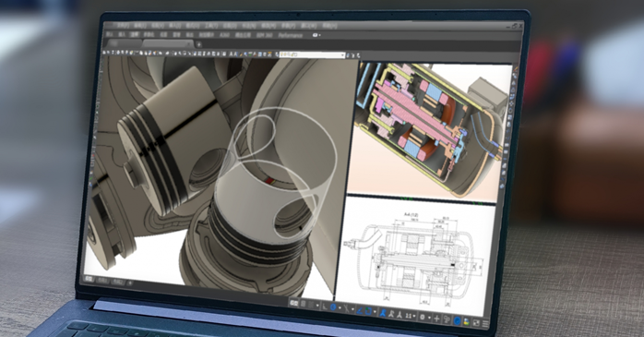Expand the layer combo box arrow
Screen dimensions: 644x337
pyautogui.click(x=343, y=54)
